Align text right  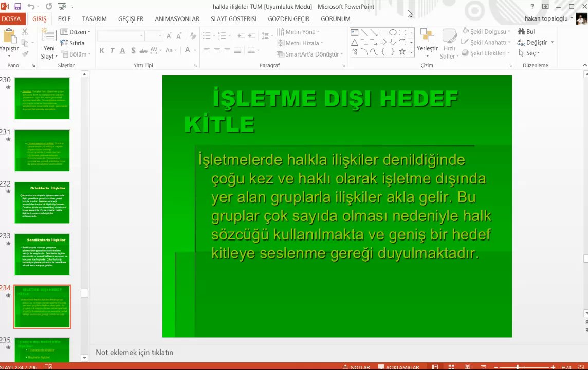(227, 50)
